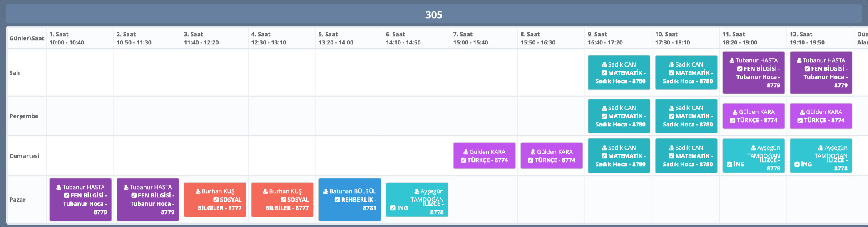
Task: Click the edit icon beside İNG on Pazar
Action: (393, 208)
